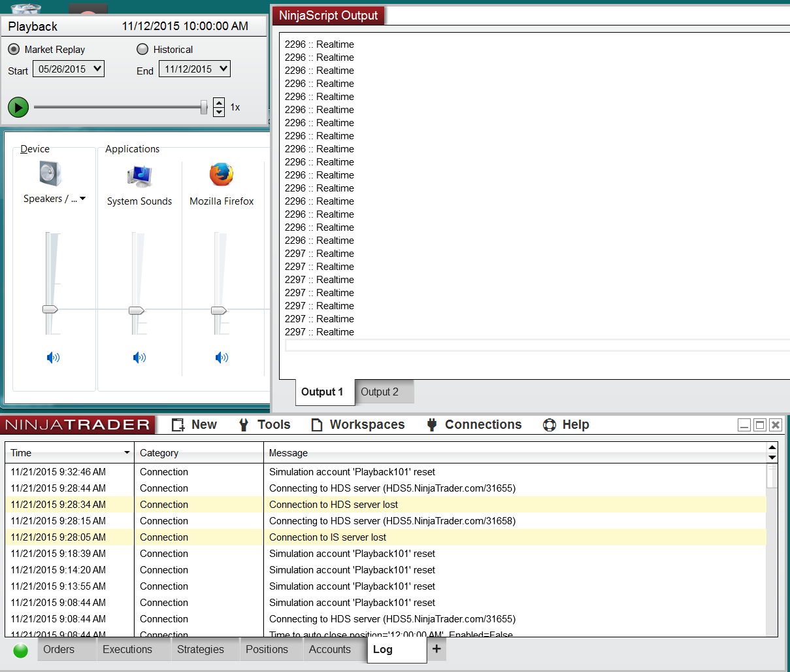Select the log row at 9:18:39 AM
Screen dimensions: 790x672
click(x=386, y=554)
